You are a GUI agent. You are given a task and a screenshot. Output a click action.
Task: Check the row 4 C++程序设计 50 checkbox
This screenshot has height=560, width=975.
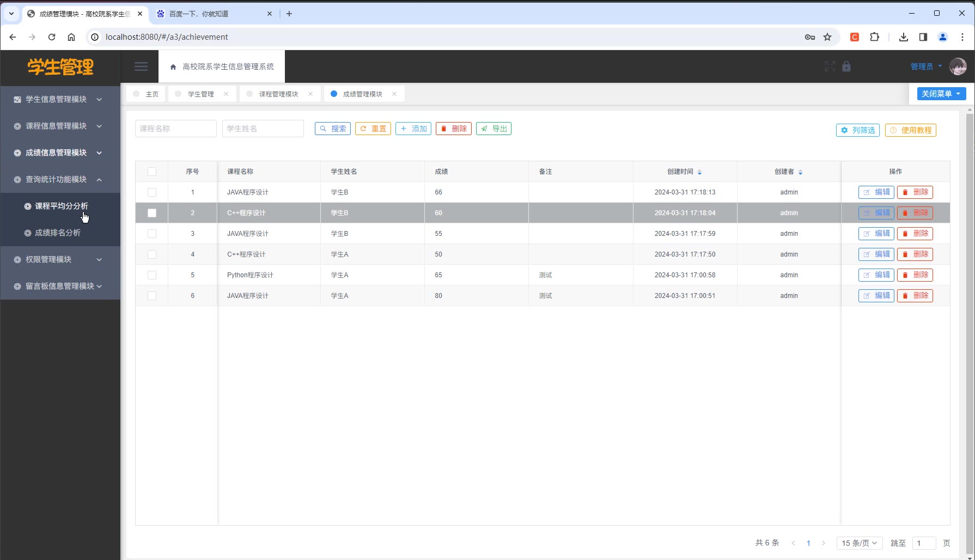tap(152, 254)
